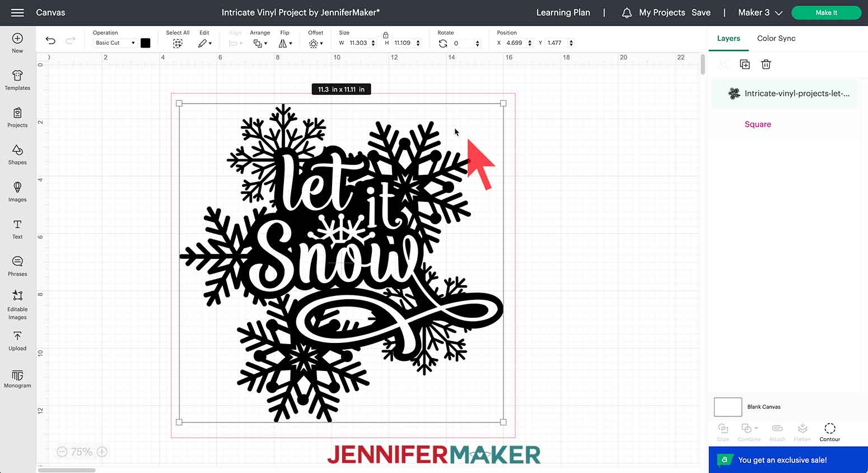The height and width of the screenshot is (473, 868).
Task: Zoom out of the canvas
Action: pyautogui.click(x=62, y=452)
